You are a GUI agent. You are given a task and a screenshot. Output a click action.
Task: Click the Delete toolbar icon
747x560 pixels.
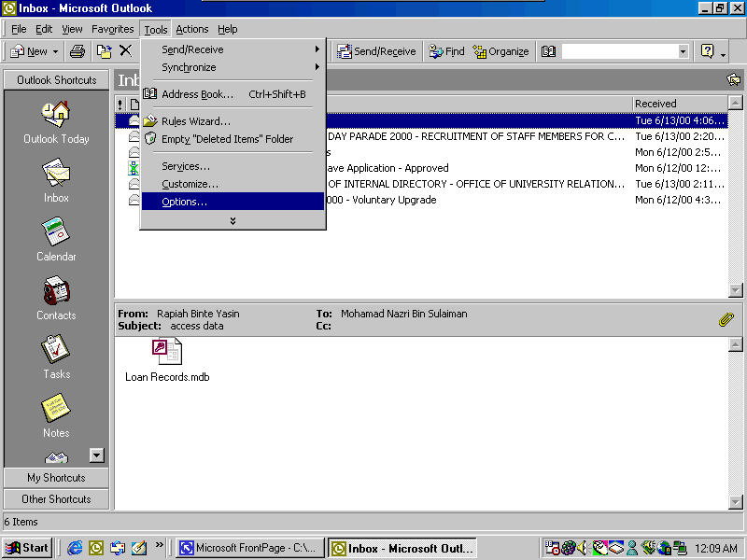(126, 51)
